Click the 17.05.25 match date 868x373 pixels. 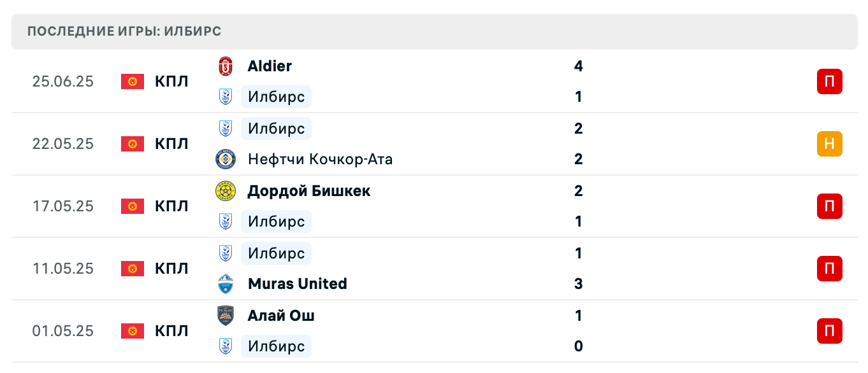click(63, 206)
